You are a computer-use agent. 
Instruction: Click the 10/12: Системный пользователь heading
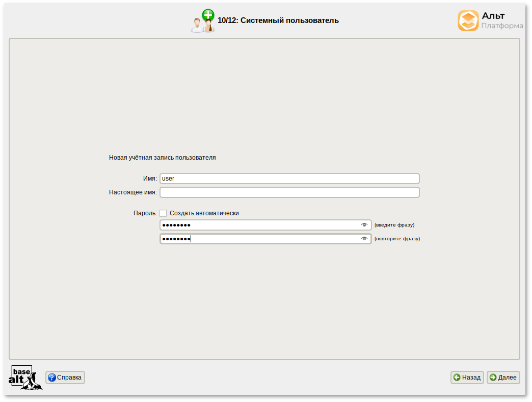[278, 20]
